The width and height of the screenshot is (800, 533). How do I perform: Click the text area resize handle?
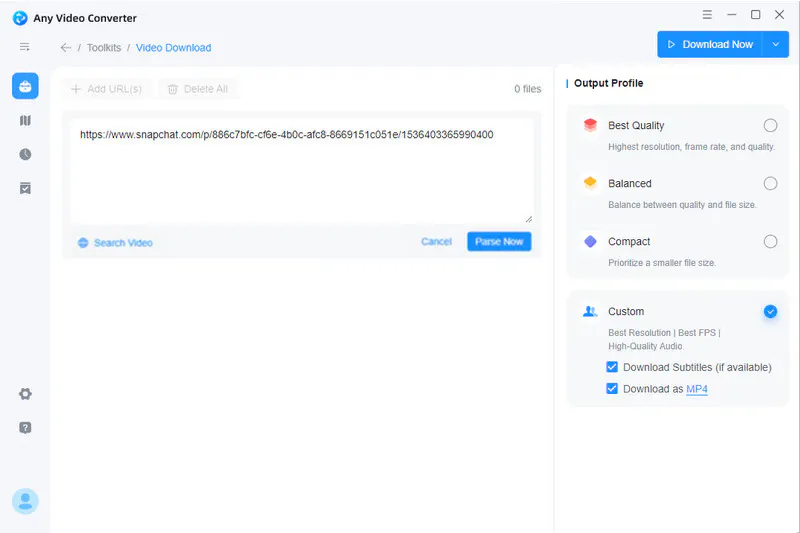click(x=529, y=219)
